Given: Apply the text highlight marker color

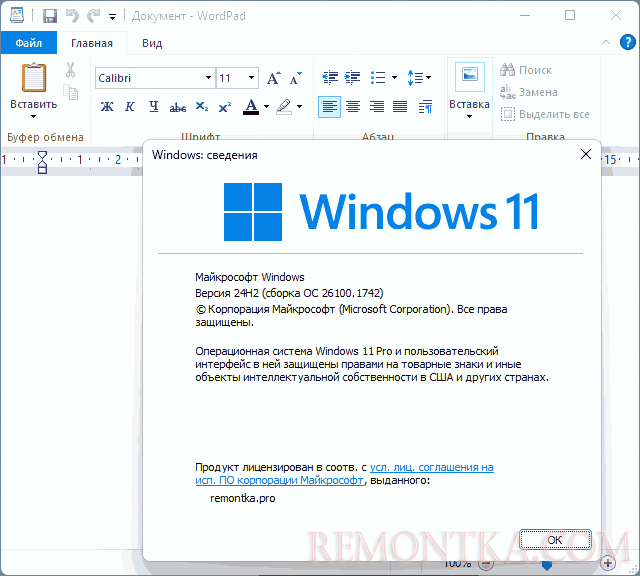Looking at the screenshot, I should click(x=284, y=107).
